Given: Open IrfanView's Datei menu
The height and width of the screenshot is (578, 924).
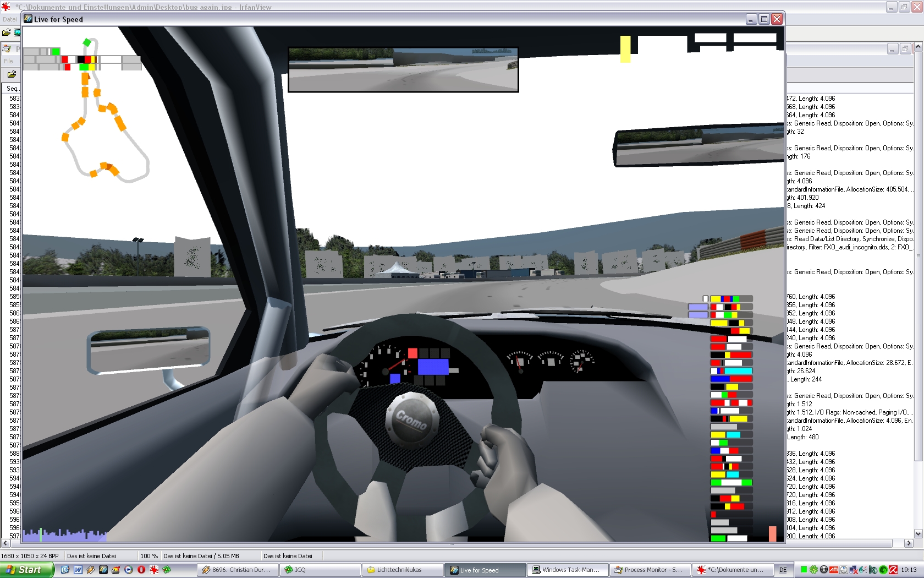Looking at the screenshot, I should point(10,19).
